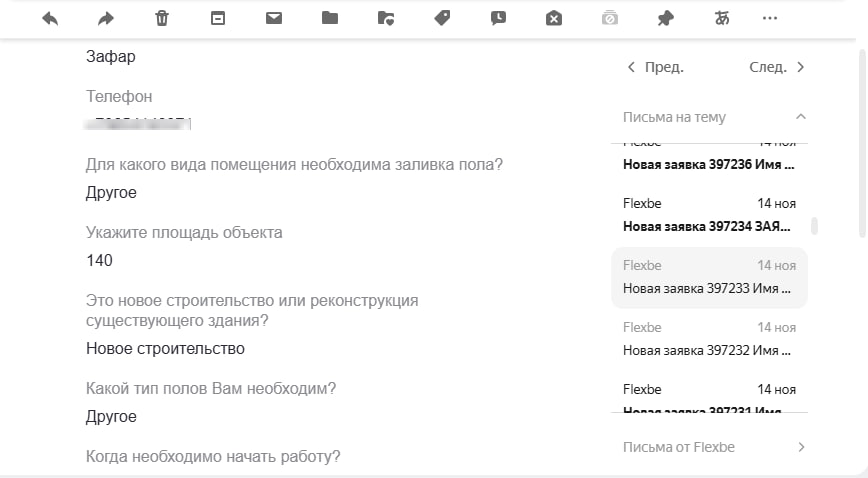The height and width of the screenshot is (478, 868).
Task: Translate the message with language icon
Action: point(722,18)
